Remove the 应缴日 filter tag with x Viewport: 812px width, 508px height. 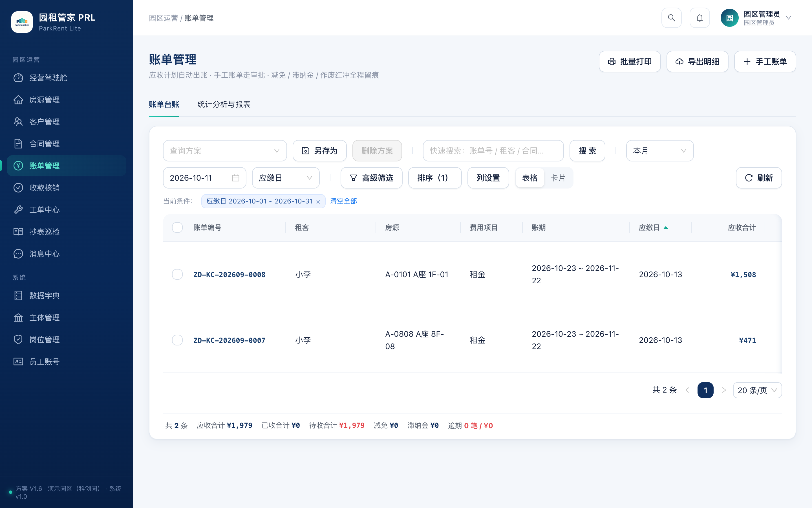(x=318, y=202)
